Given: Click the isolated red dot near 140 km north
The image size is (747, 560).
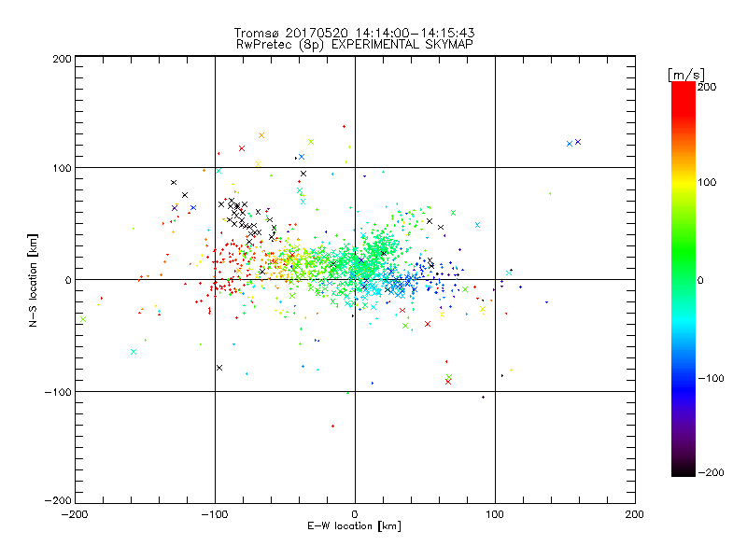Looking at the screenshot, I should 344,127.
